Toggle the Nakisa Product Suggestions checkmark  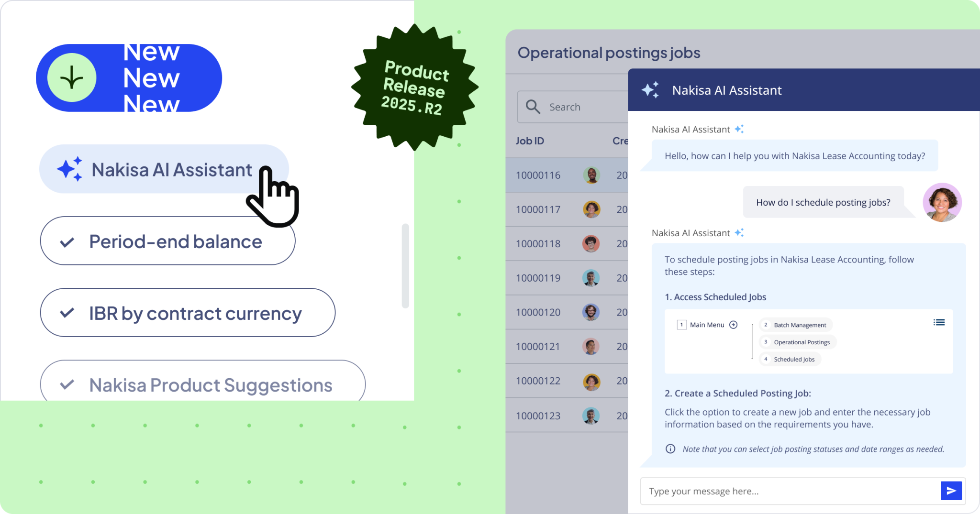68,385
